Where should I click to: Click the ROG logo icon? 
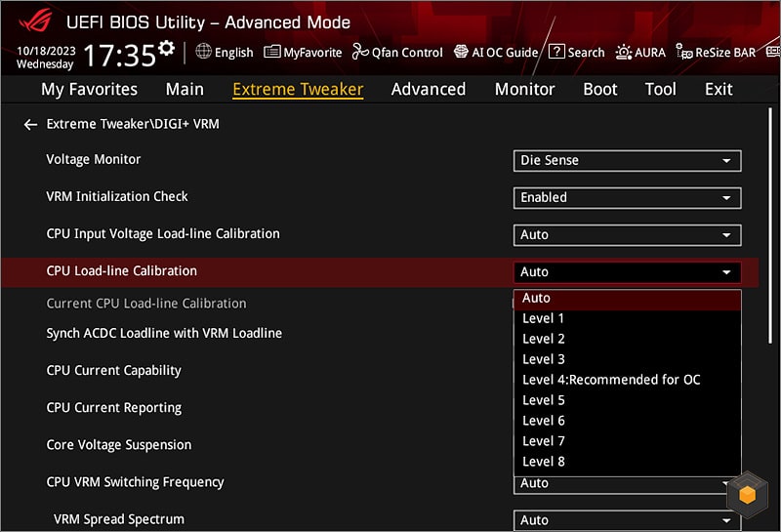click(x=36, y=20)
